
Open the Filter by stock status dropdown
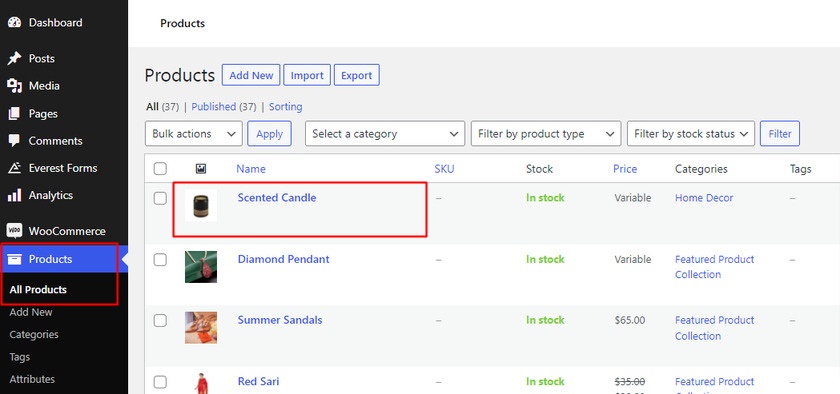pos(691,133)
